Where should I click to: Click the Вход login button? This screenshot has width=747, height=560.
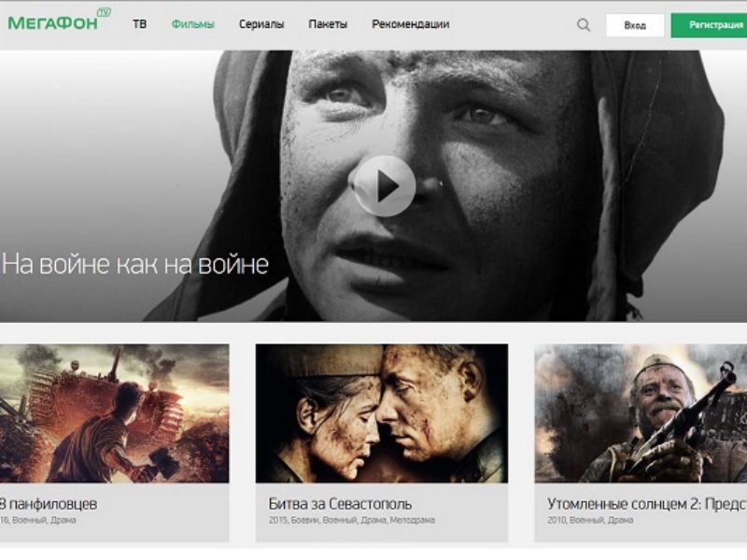tap(635, 25)
